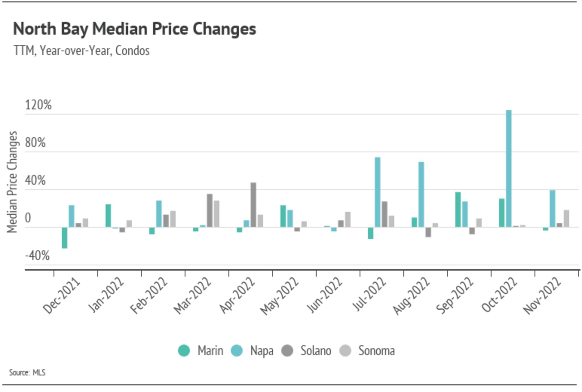Click the Napa bar for Aug-2022
582x392 pixels.
point(421,194)
